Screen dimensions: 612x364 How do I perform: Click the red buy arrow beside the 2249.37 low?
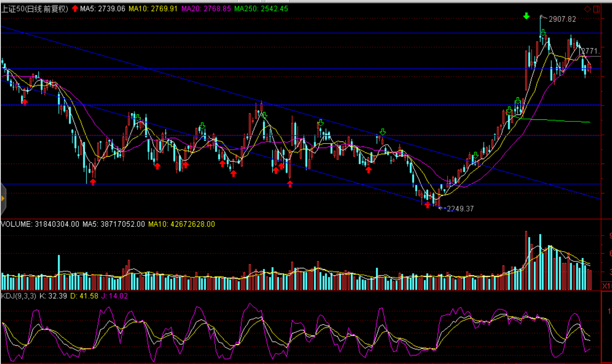coord(427,204)
